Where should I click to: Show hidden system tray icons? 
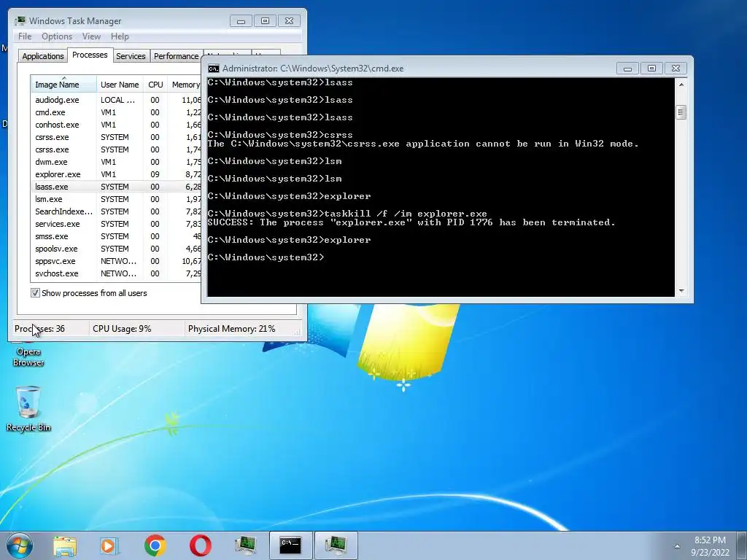tap(677, 545)
